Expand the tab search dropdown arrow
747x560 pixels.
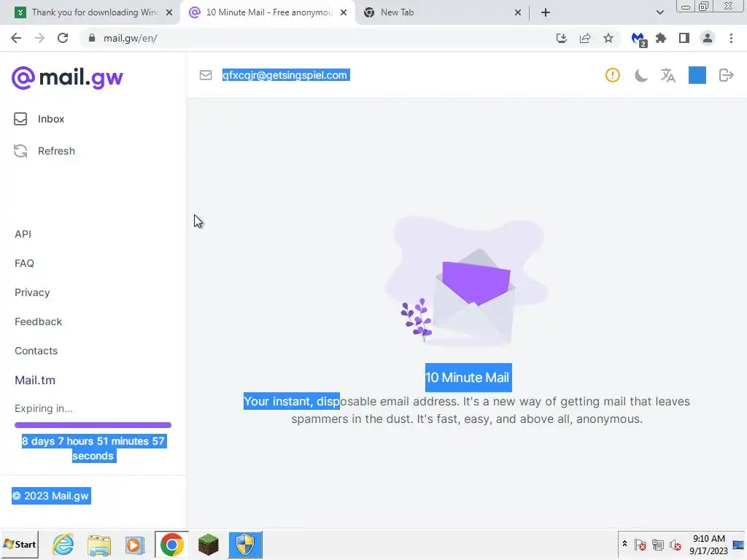coord(659,12)
